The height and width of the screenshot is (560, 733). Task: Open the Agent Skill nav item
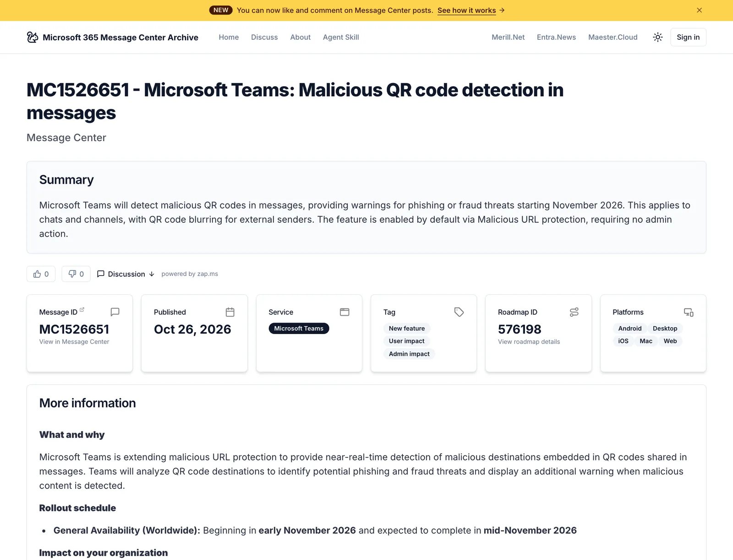(x=341, y=37)
